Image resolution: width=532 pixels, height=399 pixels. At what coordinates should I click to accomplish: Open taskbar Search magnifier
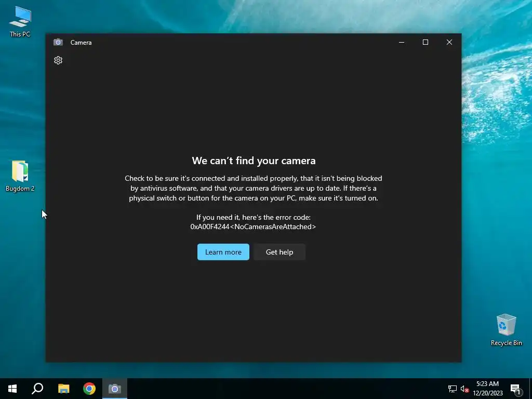point(37,389)
